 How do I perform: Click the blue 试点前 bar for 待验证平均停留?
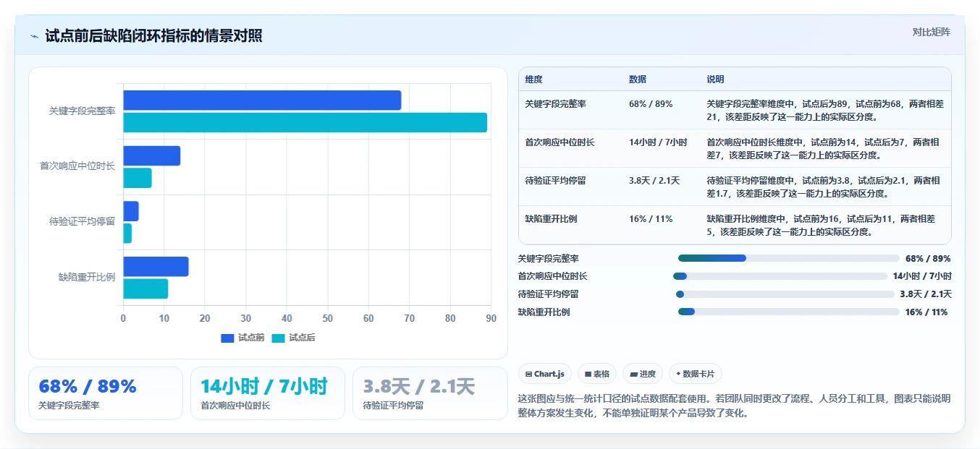pos(131,211)
